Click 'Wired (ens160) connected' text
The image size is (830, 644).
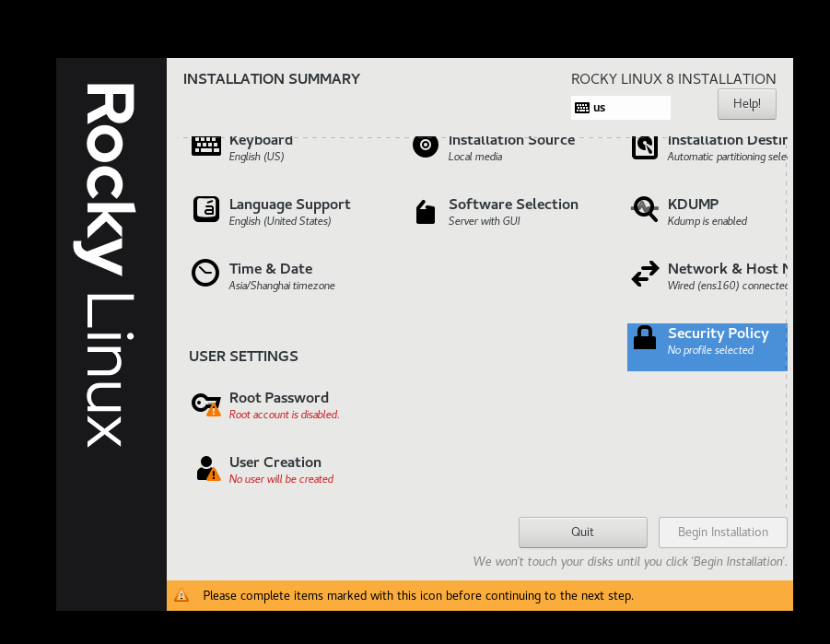click(x=728, y=286)
